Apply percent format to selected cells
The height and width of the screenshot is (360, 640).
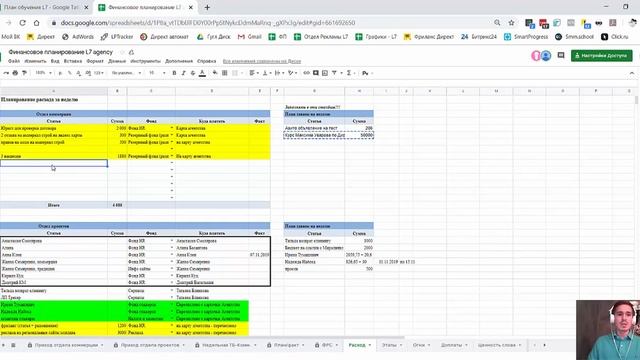click(x=69, y=73)
